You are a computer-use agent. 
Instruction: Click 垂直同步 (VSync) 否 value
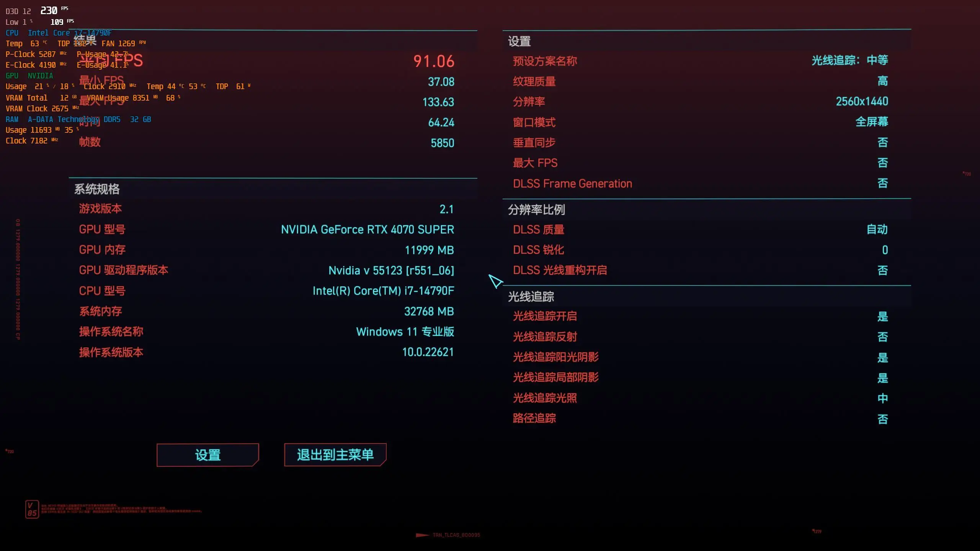point(882,142)
